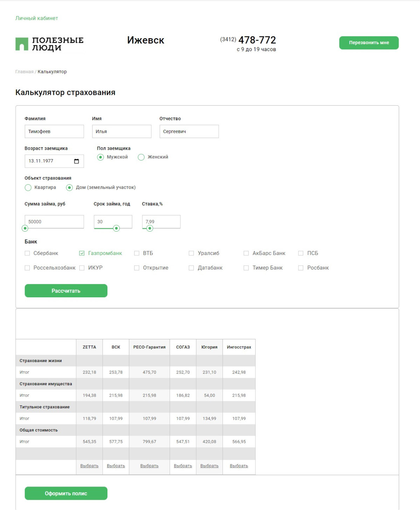Check the ИКУР checkbox
Viewport: 420px width, 510px height.
click(x=82, y=268)
